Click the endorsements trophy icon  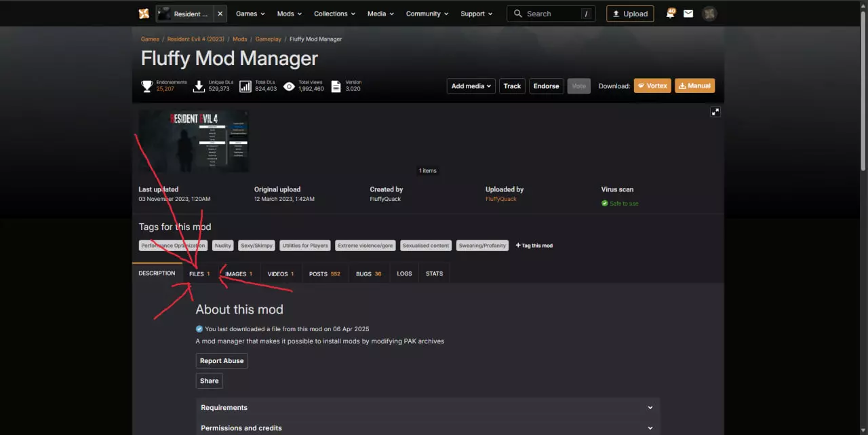point(146,86)
